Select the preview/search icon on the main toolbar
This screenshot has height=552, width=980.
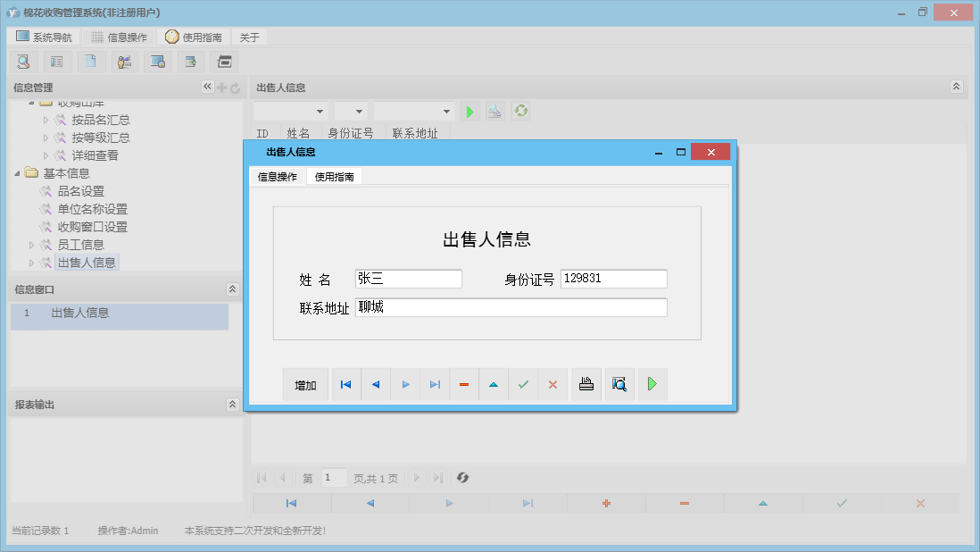click(23, 62)
